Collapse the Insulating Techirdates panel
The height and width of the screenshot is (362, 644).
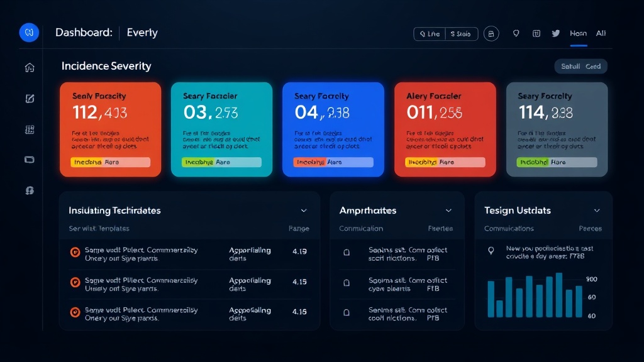coord(304,211)
